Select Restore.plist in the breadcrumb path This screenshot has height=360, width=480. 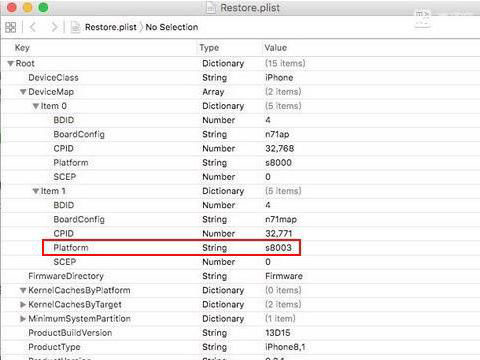tap(111, 27)
